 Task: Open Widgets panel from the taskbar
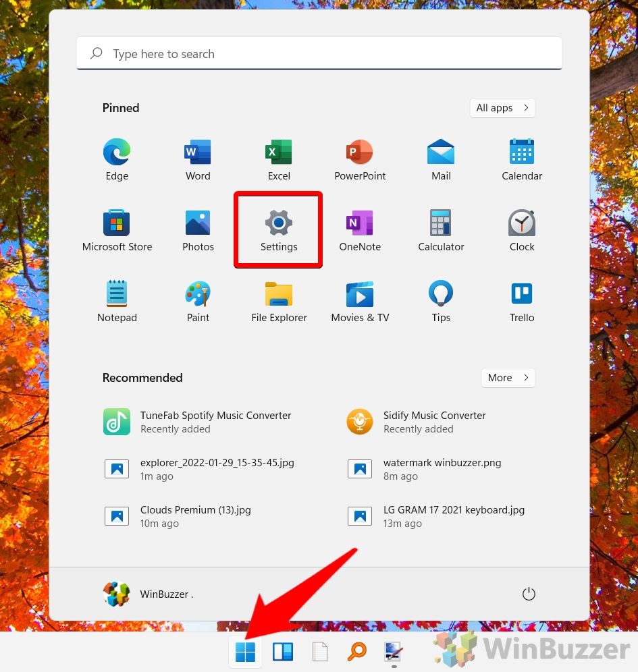click(283, 652)
